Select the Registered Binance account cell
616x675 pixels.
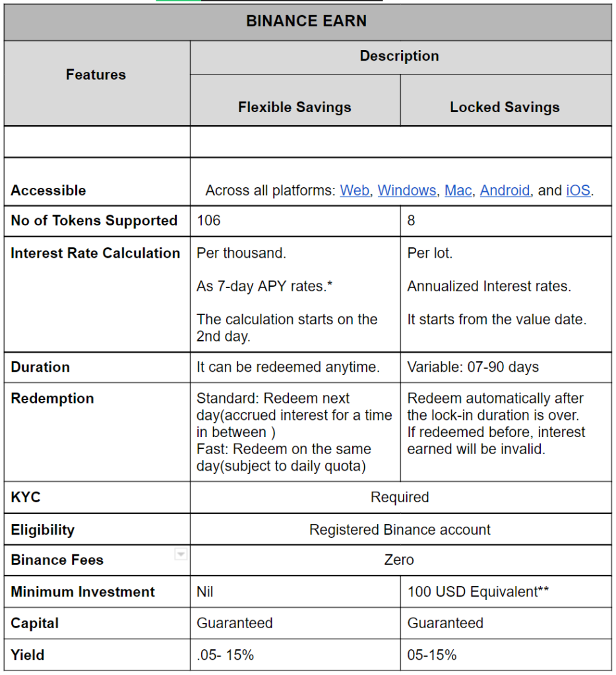click(x=400, y=529)
